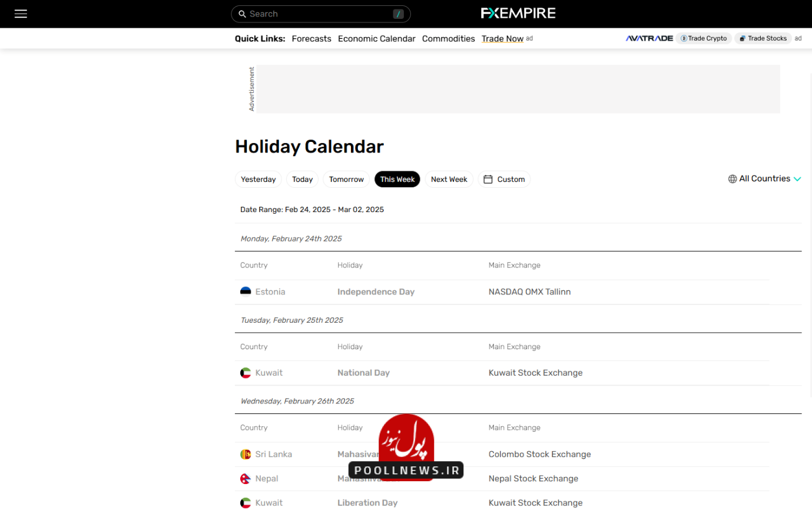This screenshot has width=812, height=510.
Task: Focus the Search input field
Action: [321, 14]
